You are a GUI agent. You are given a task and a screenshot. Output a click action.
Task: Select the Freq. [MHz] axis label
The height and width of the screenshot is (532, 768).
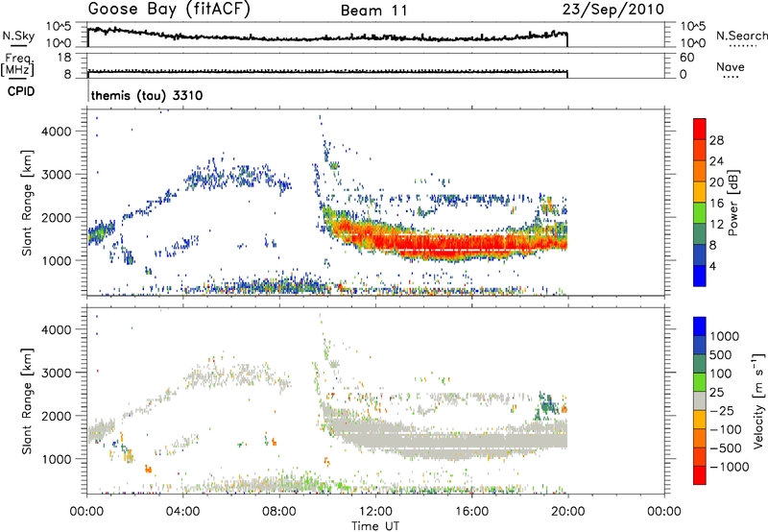click(17, 65)
